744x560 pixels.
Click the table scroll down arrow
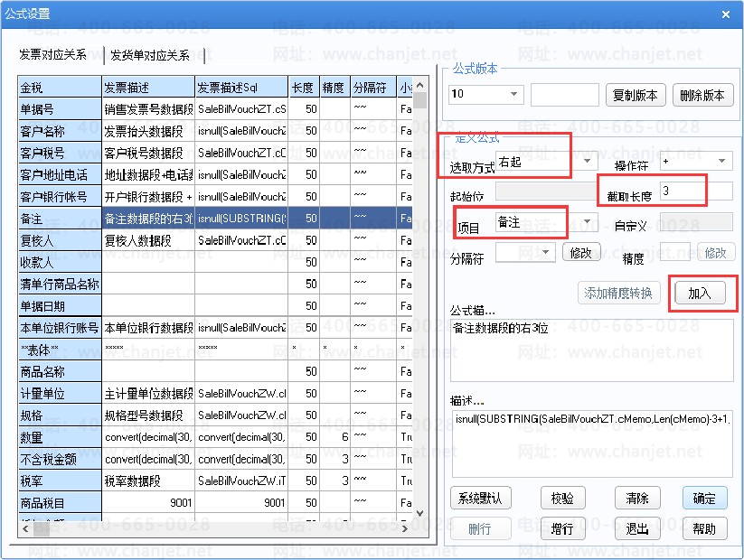pos(420,513)
